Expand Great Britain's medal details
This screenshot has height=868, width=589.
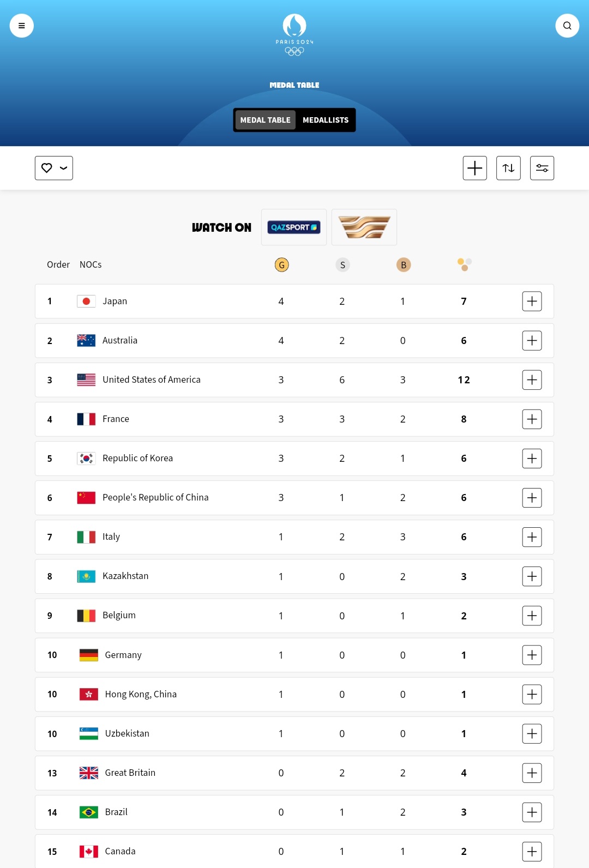pyautogui.click(x=532, y=773)
